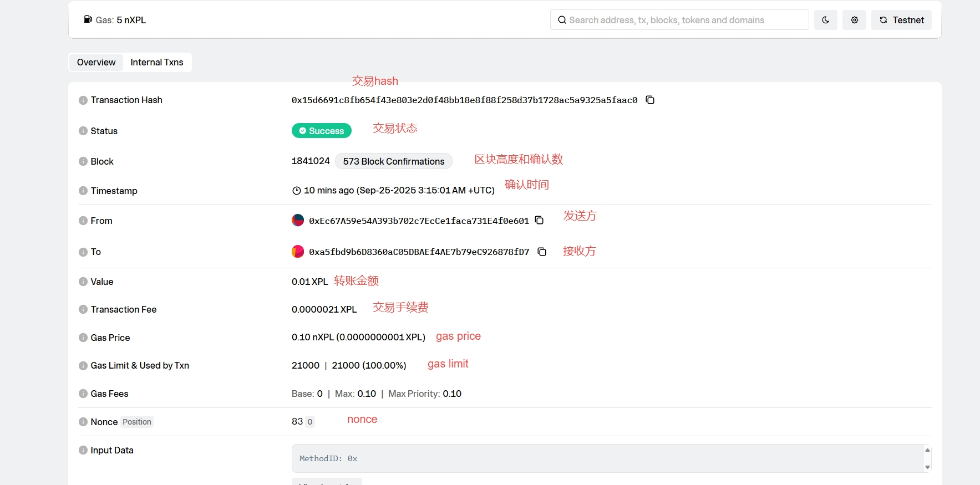Copy the From address
Screen dimensions: 980x485
[539, 221]
